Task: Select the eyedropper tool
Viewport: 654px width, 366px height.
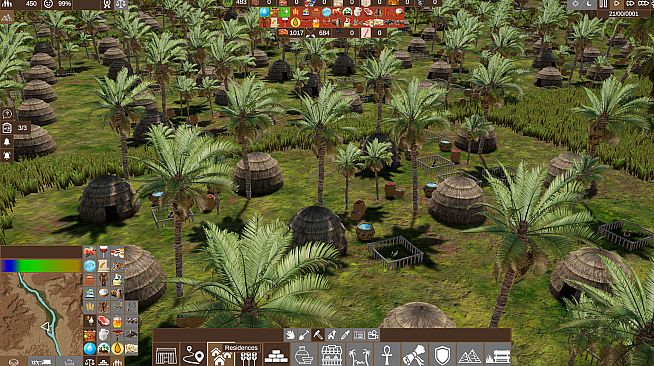Action: [345, 335]
